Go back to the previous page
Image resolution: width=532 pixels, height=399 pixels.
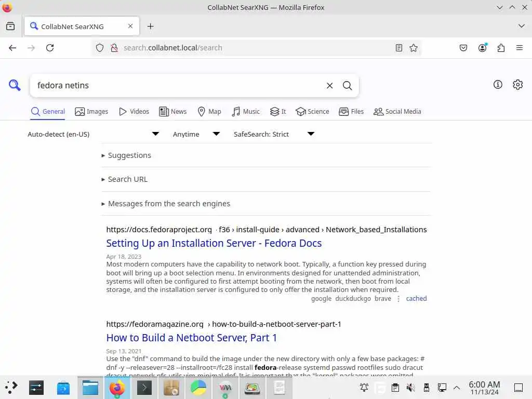coord(12,48)
